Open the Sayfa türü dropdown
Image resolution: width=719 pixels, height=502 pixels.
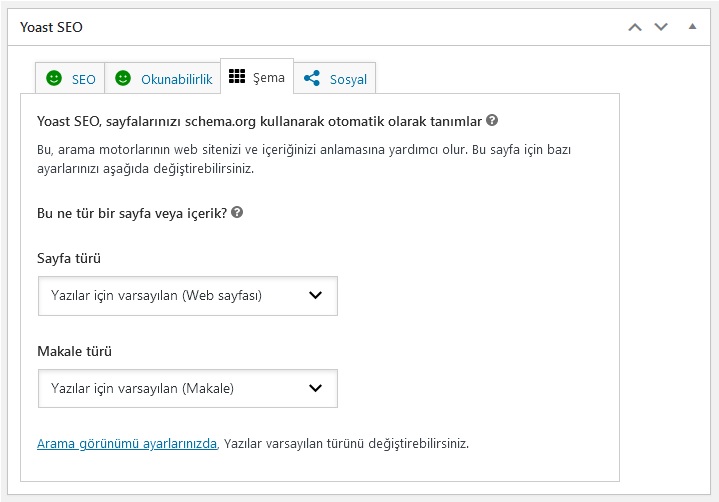click(188, 296)
